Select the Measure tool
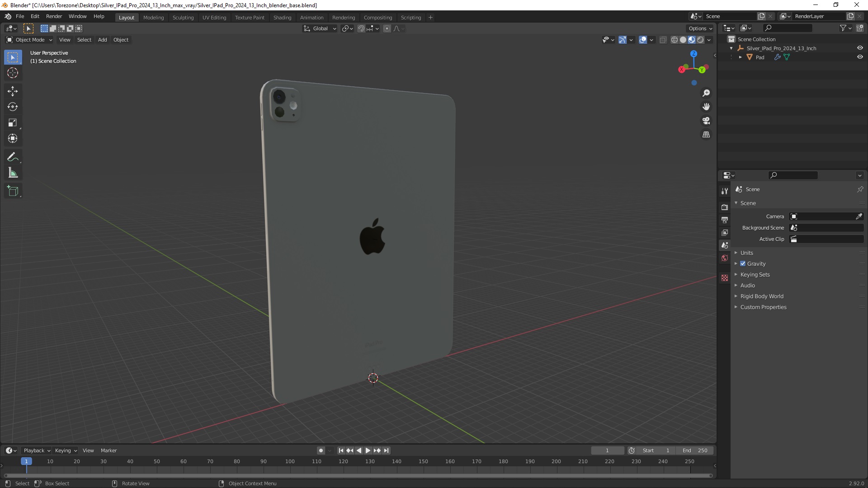 tap(13, 173)
